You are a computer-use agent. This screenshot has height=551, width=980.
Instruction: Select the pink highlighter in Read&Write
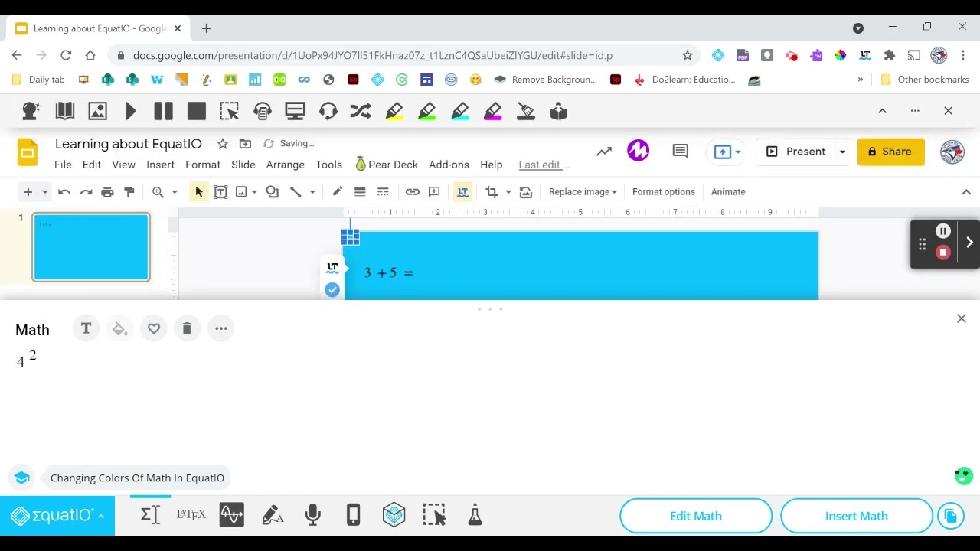(493, 112)
